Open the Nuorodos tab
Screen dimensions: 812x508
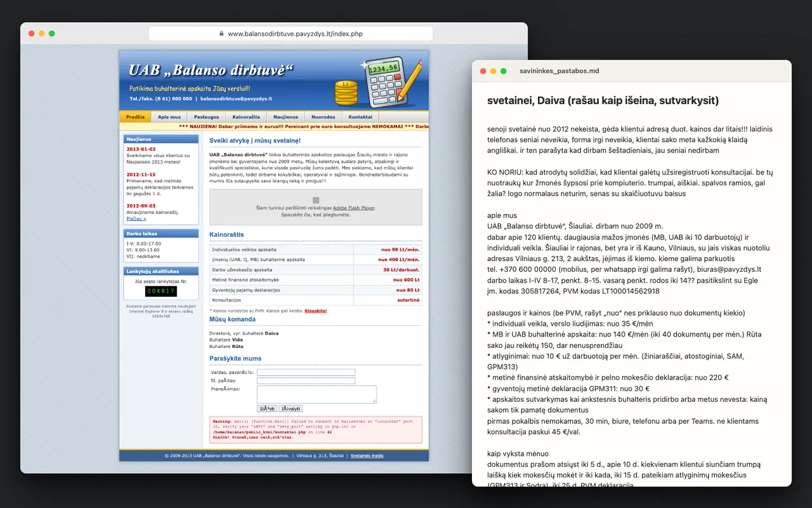pyautogui.click(x=324, y=117)
